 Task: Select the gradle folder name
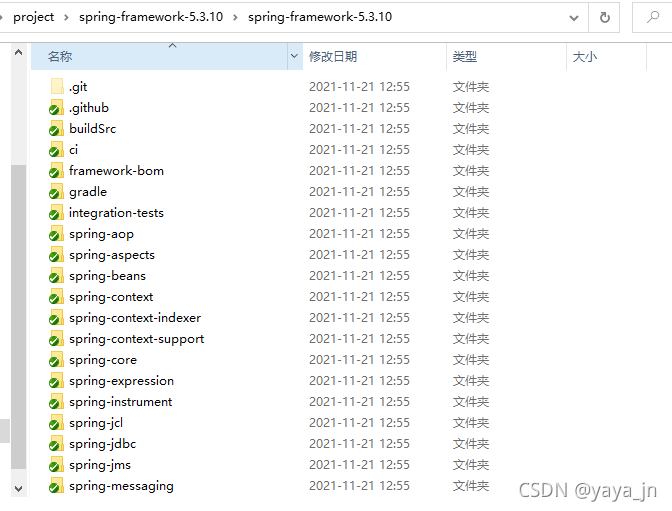88,192
